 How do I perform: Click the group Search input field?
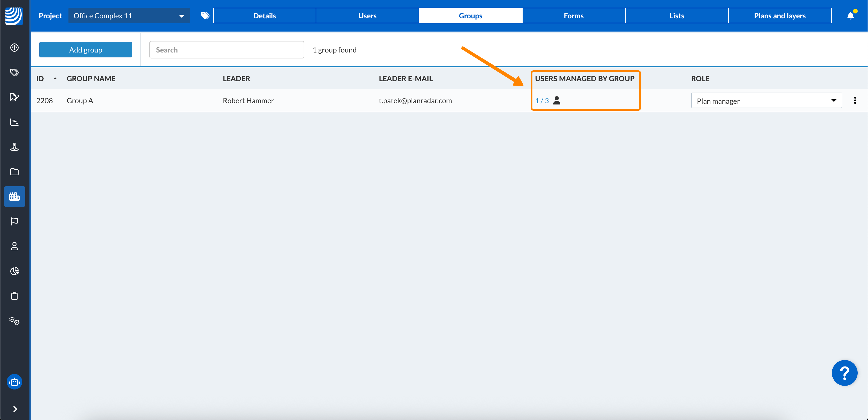(227, 50)
